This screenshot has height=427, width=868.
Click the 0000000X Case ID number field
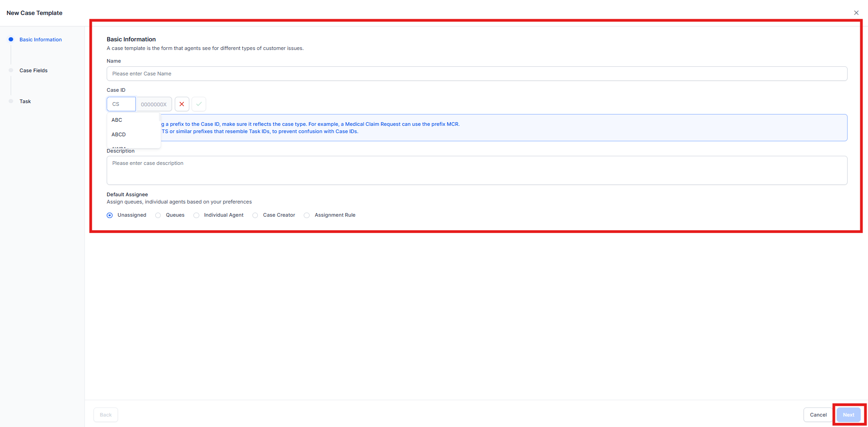pos(154,104)
